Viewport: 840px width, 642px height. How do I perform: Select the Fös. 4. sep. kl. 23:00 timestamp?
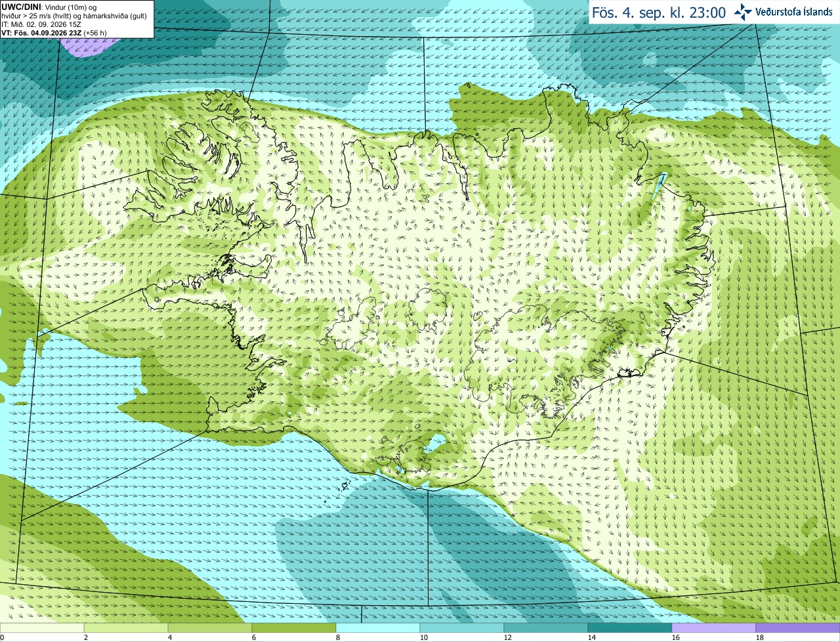point(659,12)
